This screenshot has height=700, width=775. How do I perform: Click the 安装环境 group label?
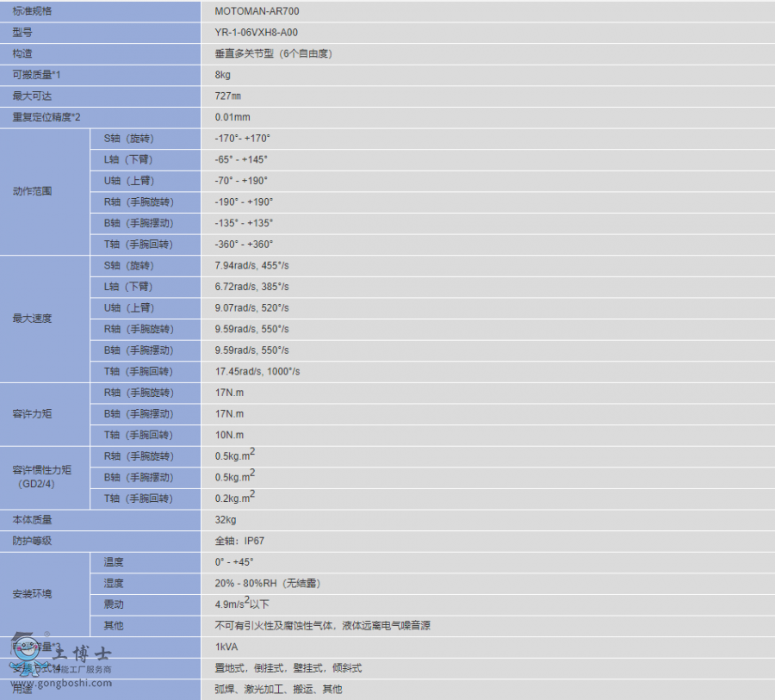click(32, 594)
